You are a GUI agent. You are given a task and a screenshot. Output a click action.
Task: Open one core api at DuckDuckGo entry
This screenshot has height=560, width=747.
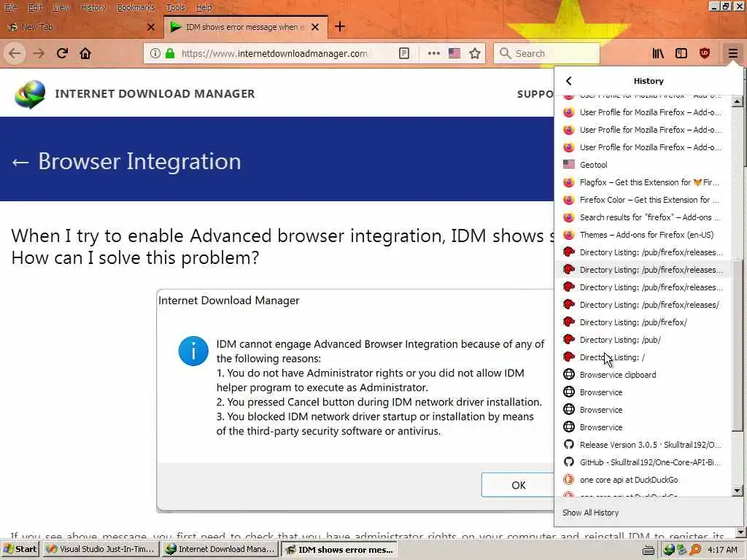click(643, 480)
